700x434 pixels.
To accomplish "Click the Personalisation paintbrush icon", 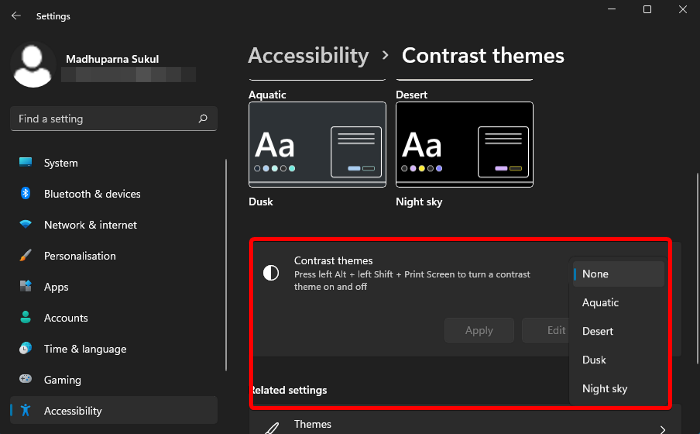I will coord(25,256).
